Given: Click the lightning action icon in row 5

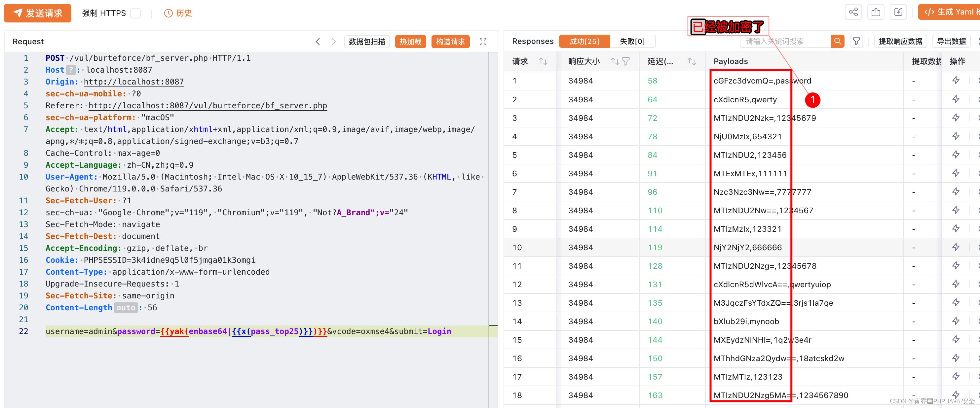Looking at the screenshot, I should (x=956, y=154).
